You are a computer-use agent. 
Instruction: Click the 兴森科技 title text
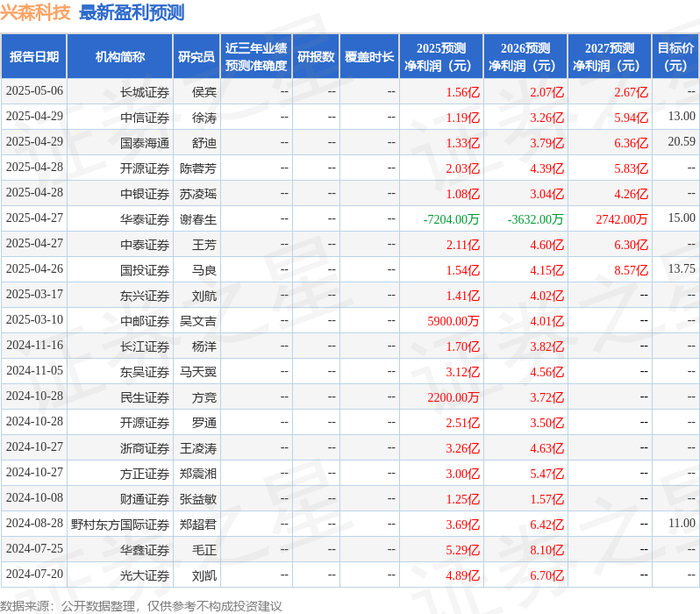pos(35,13)
